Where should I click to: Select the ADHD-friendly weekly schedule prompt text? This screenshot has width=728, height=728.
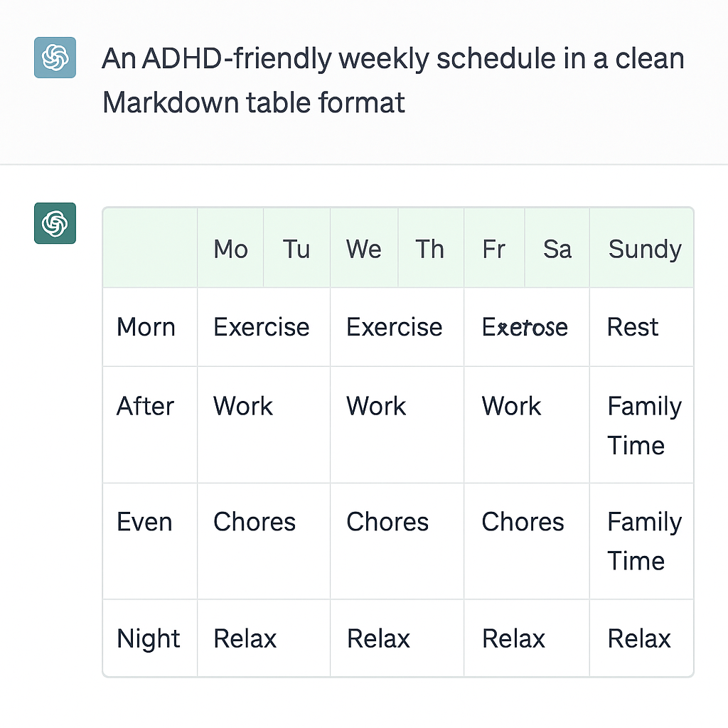pos(392,80)
